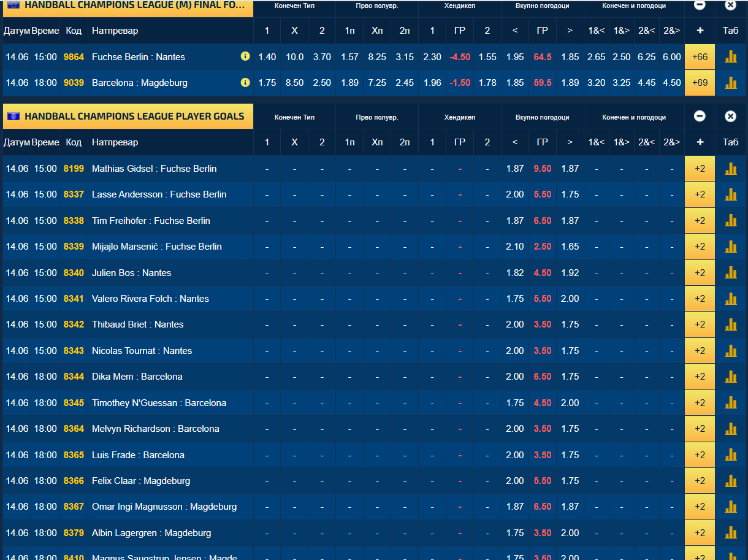Open statistics chart for Julien Bos row
This screenshot has height=560, width=748.
pos(731,272)
